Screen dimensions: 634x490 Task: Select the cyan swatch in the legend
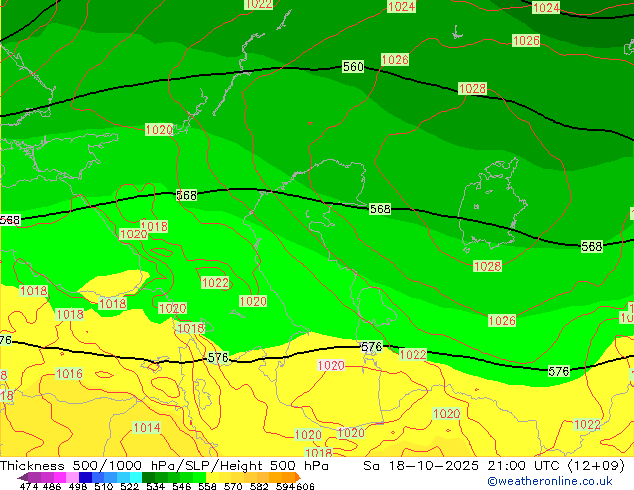tap(136, 477)
